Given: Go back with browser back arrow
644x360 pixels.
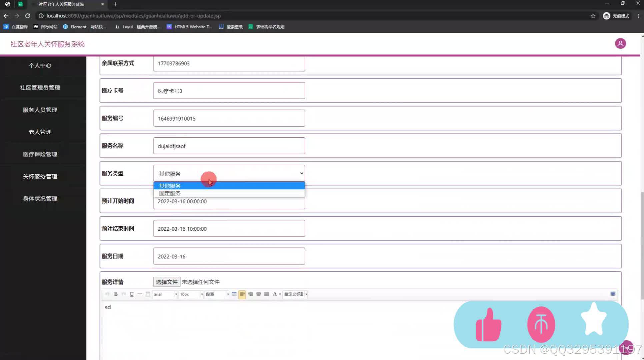Looking at the screenshot, I should click(x=6, y=16).
